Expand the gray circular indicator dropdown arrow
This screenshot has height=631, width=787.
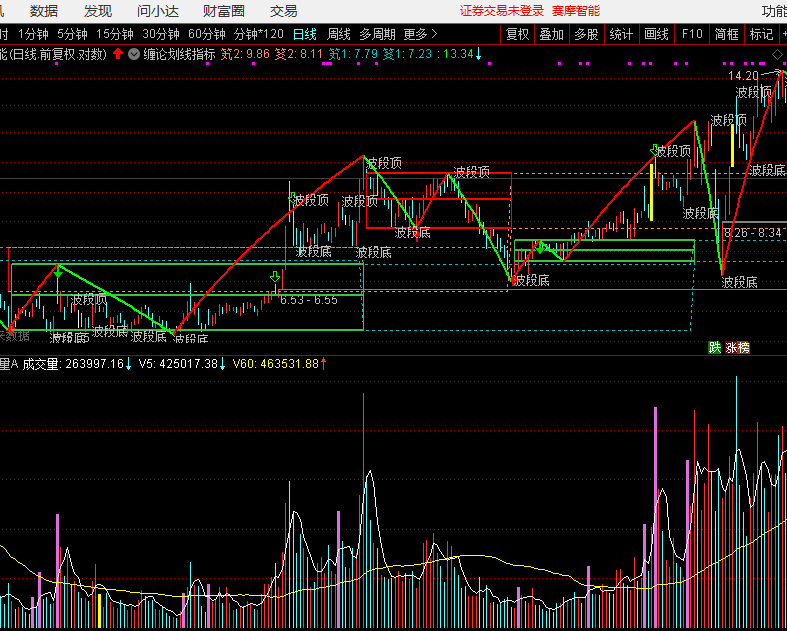134,54
